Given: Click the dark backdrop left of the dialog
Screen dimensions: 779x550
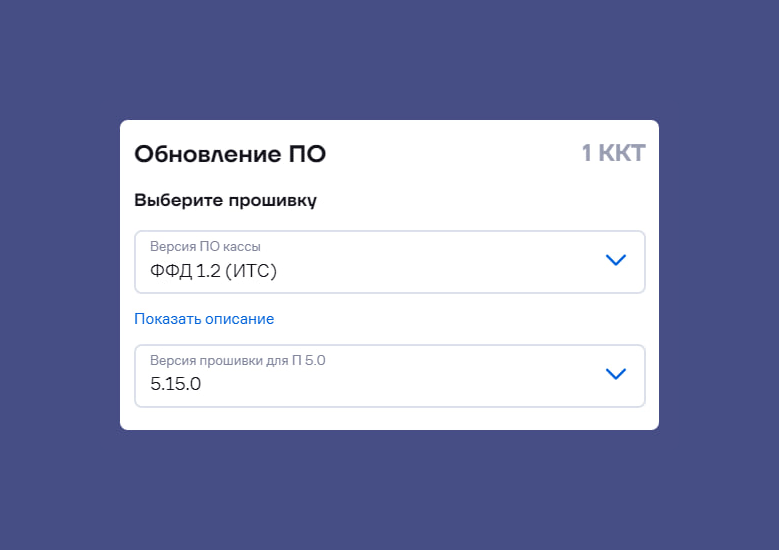Looking at the screenshot, I should click(60, 275).
